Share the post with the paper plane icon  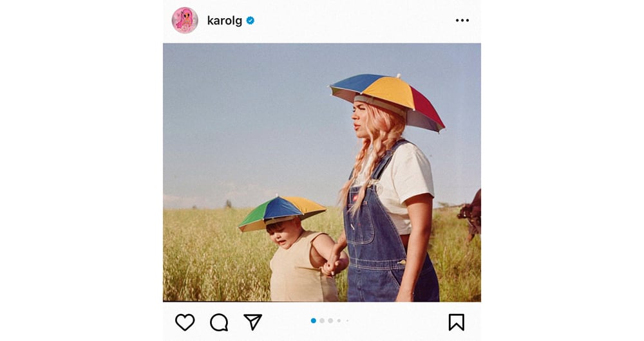(252, 322)
